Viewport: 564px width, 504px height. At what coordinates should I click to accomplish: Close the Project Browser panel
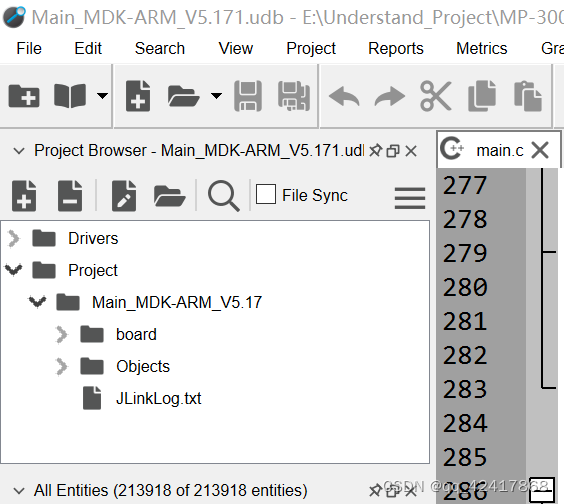point(411,151)
